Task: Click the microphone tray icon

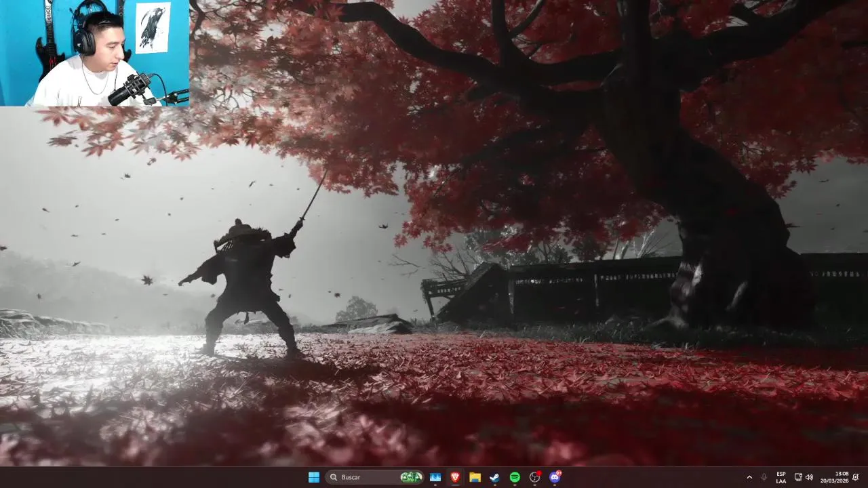Action: (764, 477)
